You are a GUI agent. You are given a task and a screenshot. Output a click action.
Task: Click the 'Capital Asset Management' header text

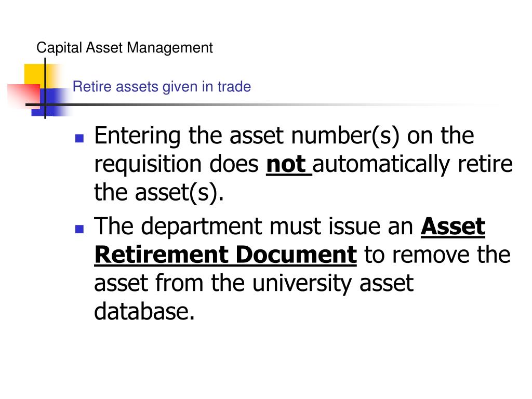pyautogui.click(x=125, y=48)
